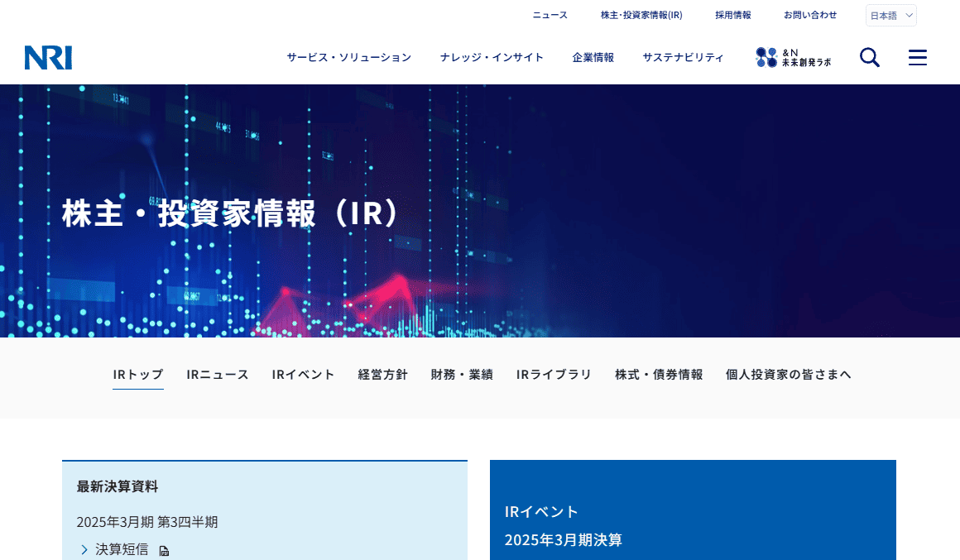The image size is (960, 560).
Task: Open the 日本語 language dropdown
Action: click(890, 15)
